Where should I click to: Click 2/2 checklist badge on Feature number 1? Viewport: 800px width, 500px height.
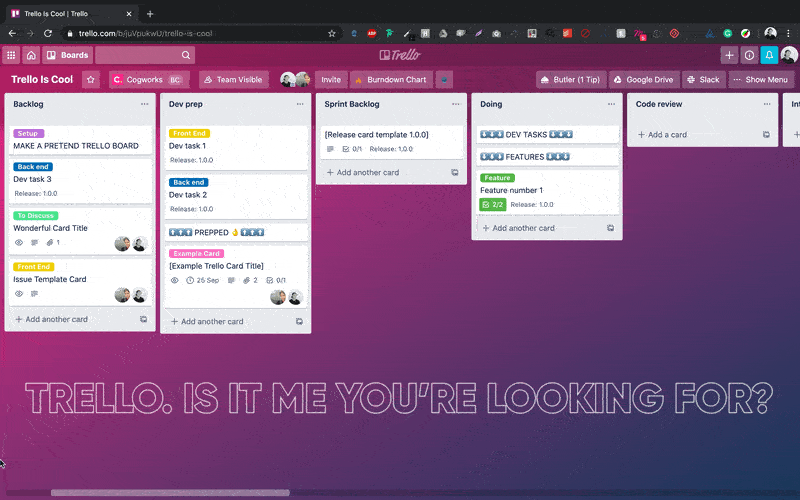(x=492, y=205)
